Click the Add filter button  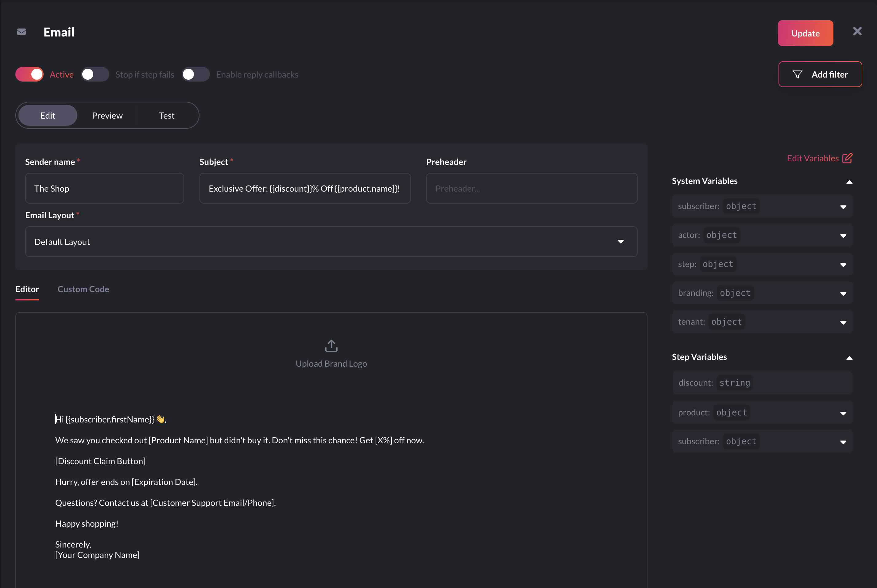click(x=820, y=74)
